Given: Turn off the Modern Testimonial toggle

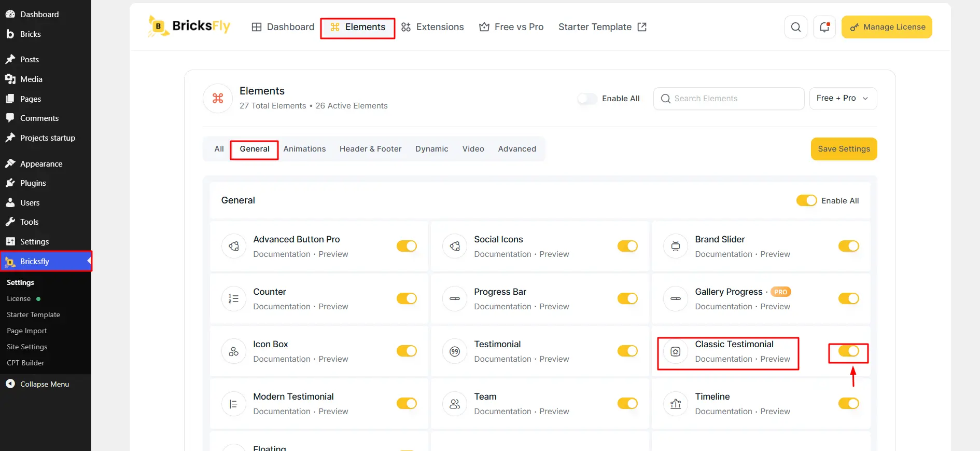Looking at the screenshot, I should [x=407, y=404].
